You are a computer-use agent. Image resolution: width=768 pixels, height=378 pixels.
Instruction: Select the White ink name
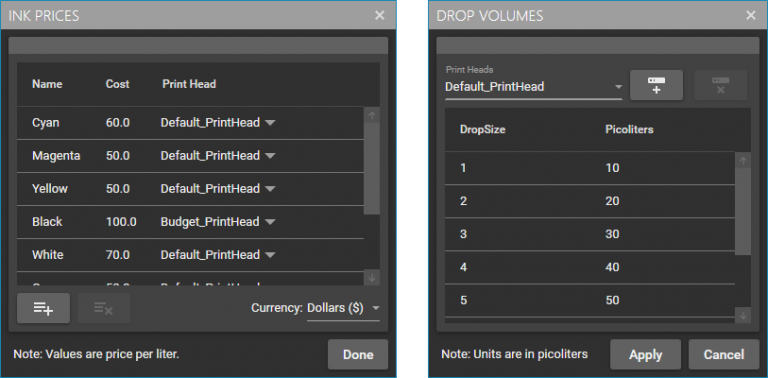coord(48,255)
